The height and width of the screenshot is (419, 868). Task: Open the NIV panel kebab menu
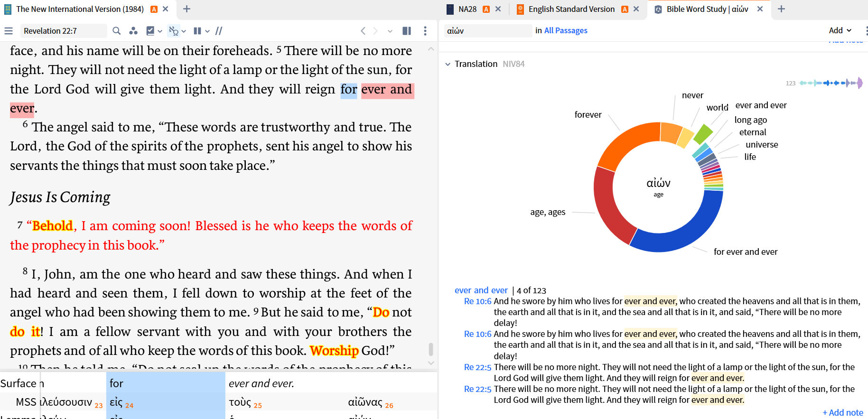tap(425, 31)
